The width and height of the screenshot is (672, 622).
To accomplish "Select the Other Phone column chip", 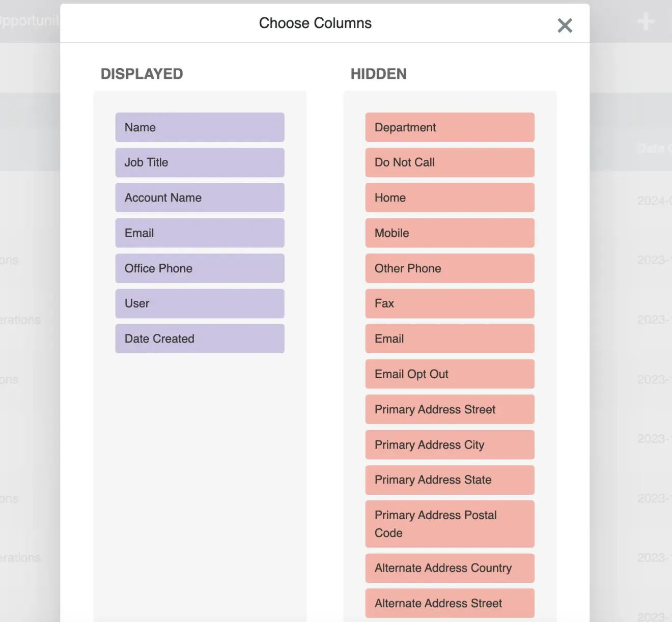I will pos(450,268).
